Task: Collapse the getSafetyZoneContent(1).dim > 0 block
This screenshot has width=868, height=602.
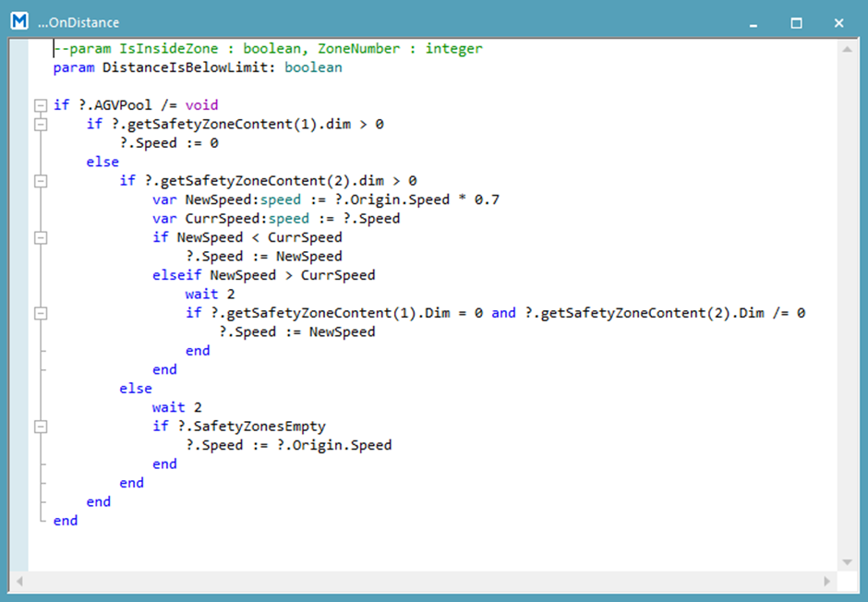Action: [x=40, y=125]
